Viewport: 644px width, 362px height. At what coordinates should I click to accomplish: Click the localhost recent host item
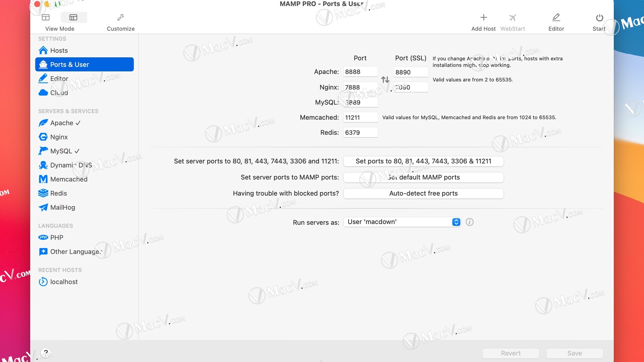64,282
